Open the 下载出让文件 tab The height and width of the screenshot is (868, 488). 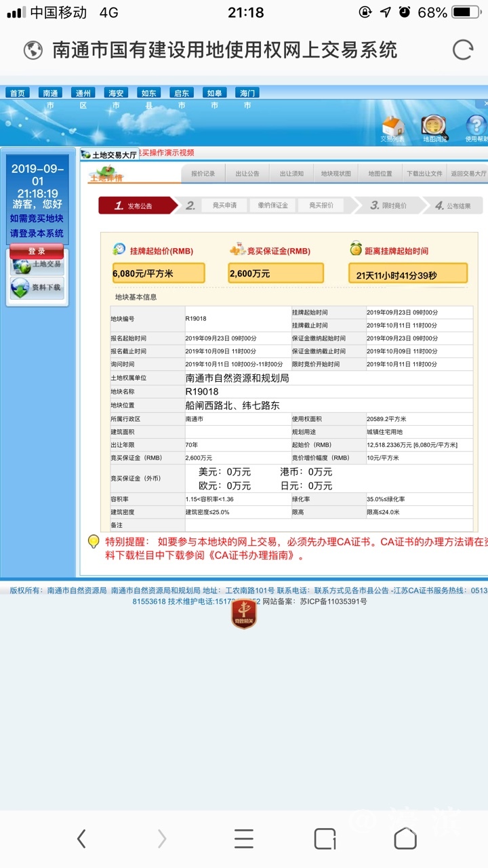(424, 174)
